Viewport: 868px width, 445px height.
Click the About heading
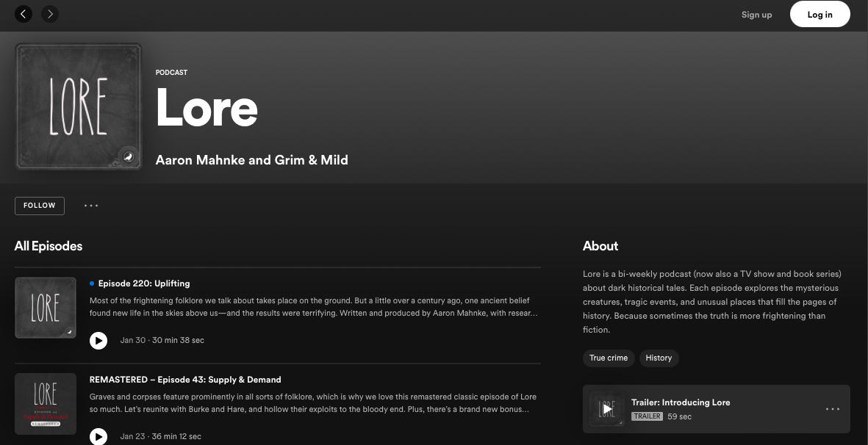pos(600,246)
